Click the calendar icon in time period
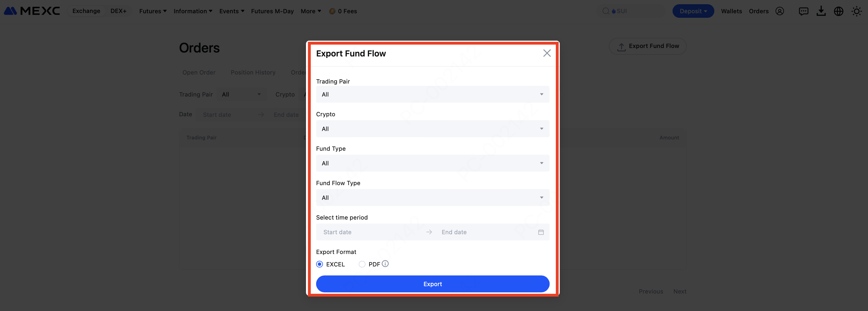Viewport: 868px width, 311px height. [541, 232]
